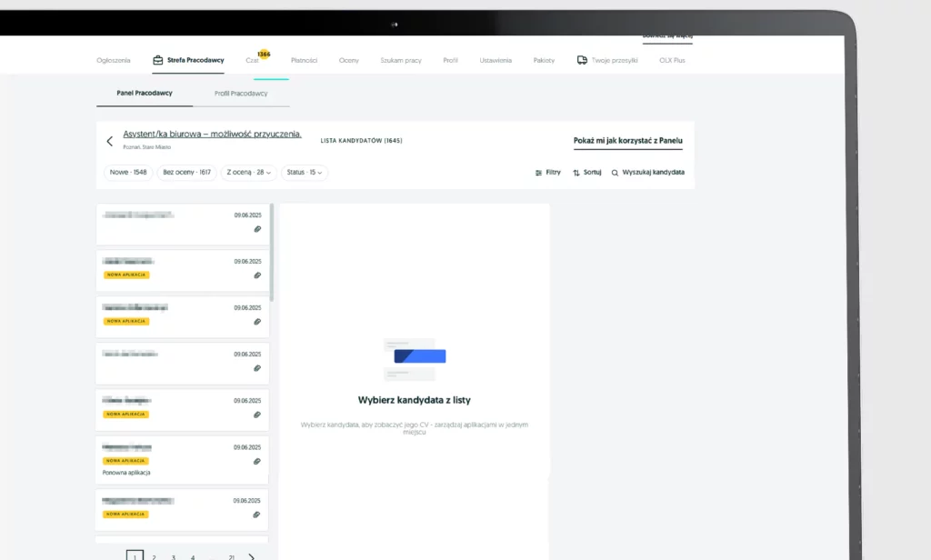This screenshot has width=931, height=560.
Task: Click the paperclip icon on the first candidate
Action: coord(257,229)
